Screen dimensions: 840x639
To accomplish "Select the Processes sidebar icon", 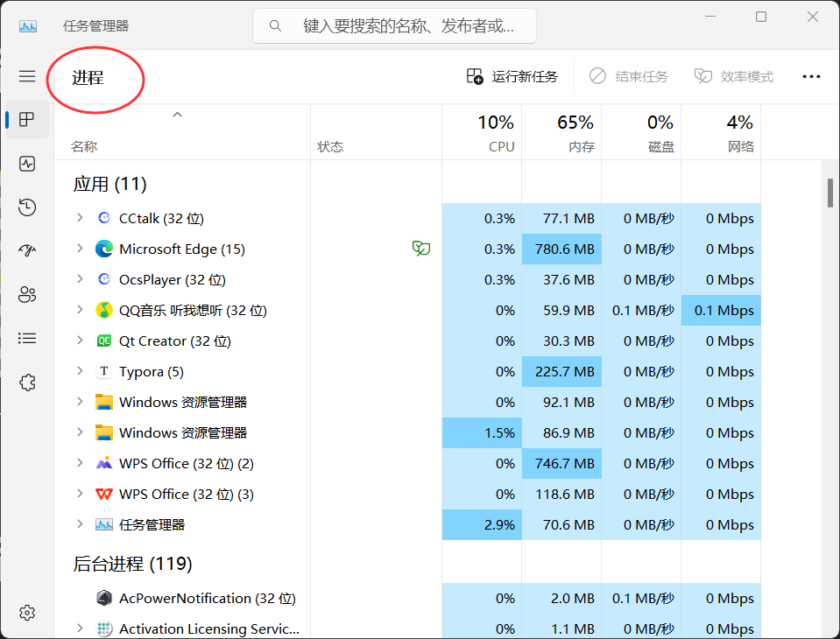I will [x=27, y=119].
